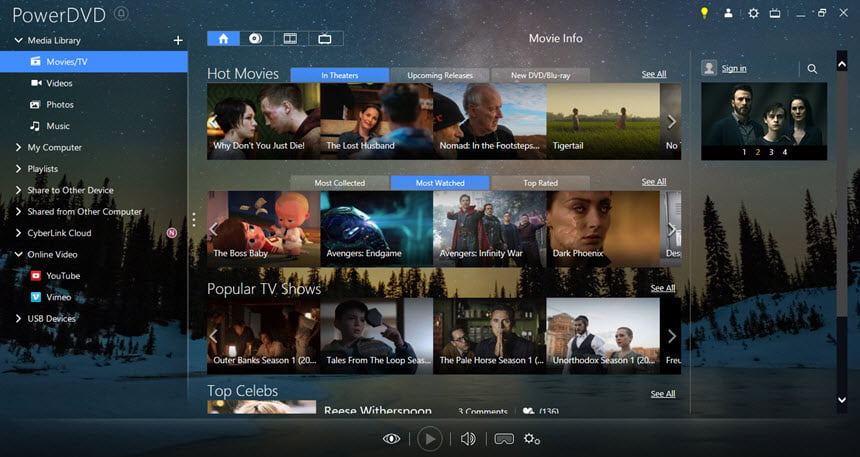Open The Lost Husband thumbnail

(376, 121)
